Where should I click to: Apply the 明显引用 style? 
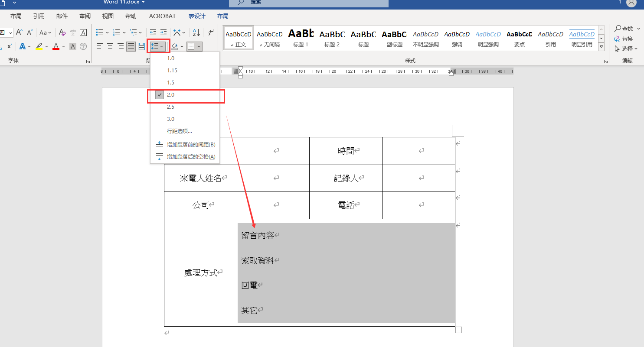coord(582,38)
